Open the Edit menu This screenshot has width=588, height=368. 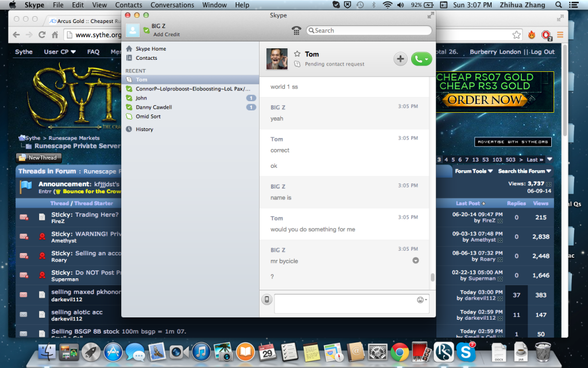point(78,5)
